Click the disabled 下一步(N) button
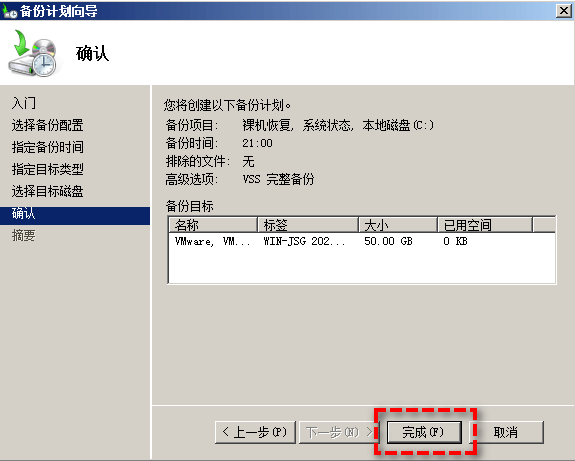 coord(339,432)
